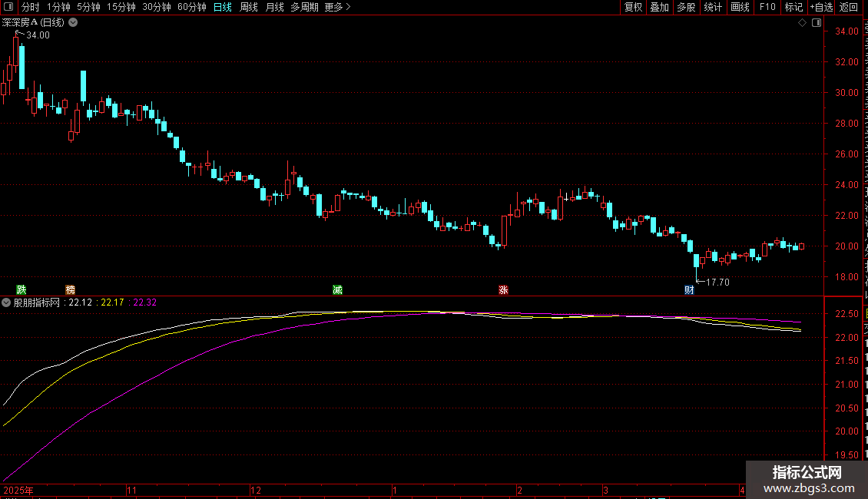Click the diamond icon above the chart

coord(802,23)
